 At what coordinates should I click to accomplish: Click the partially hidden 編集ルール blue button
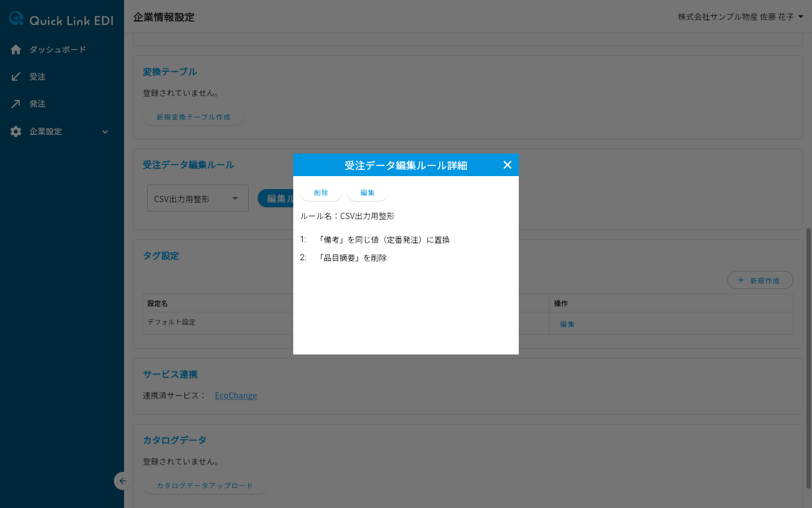coord(276,198)
